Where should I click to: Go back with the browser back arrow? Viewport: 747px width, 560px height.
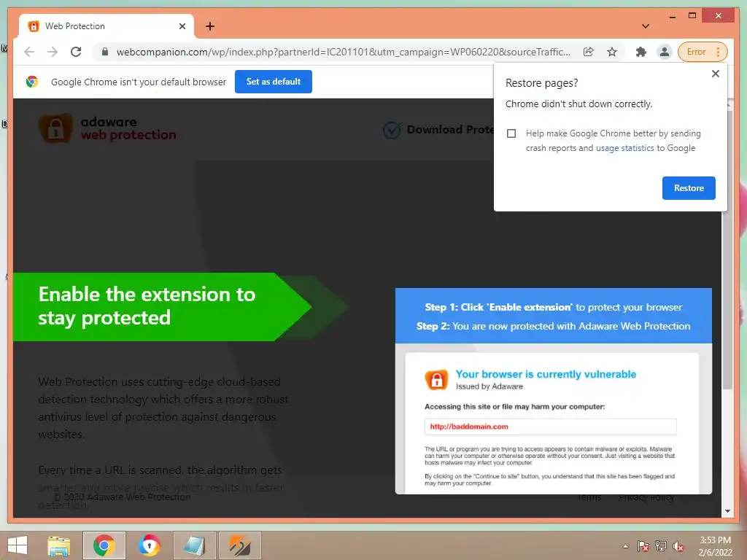pyautogui.click(x=29, y=52)
